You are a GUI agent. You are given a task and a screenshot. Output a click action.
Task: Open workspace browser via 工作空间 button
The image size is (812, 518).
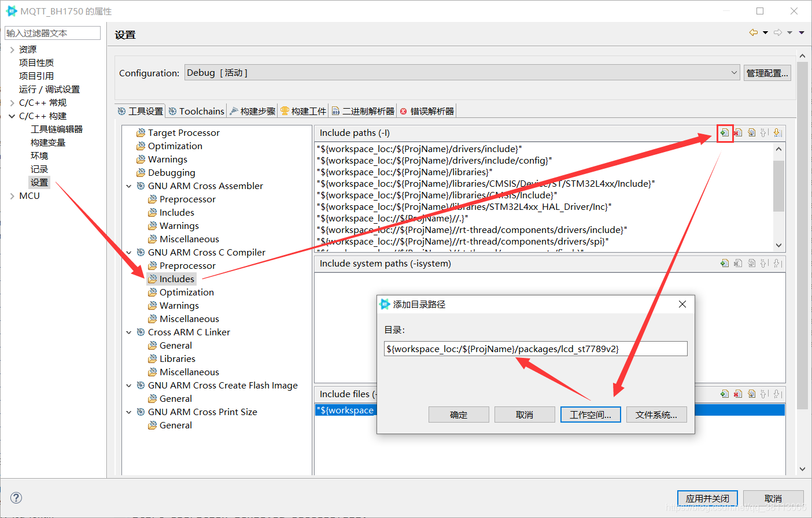pyautogui.click(x=590, y=414)
